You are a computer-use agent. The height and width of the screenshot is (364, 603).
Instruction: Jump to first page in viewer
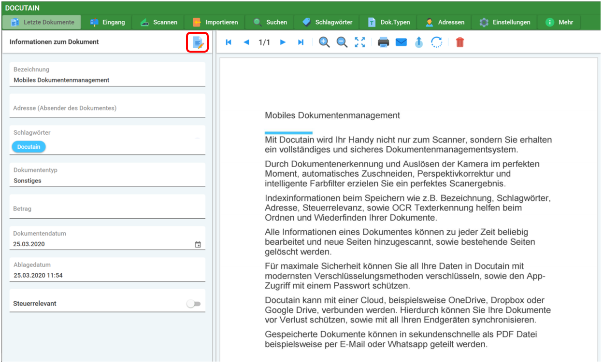pos(229,42)
